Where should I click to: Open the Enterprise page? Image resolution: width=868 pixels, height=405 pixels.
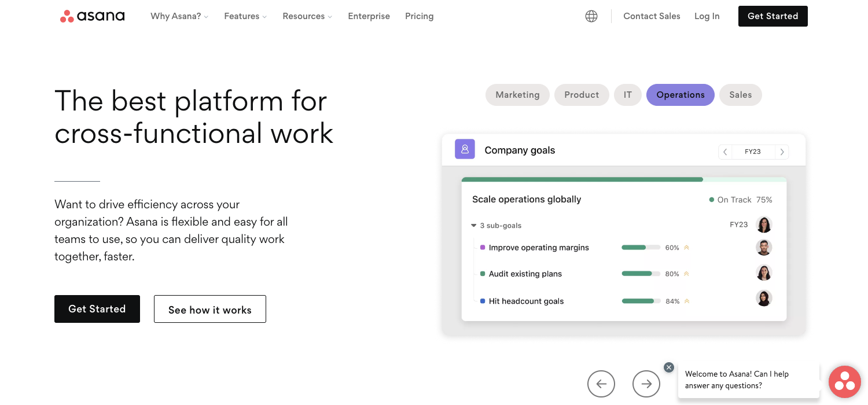click(x=369, y=16)
